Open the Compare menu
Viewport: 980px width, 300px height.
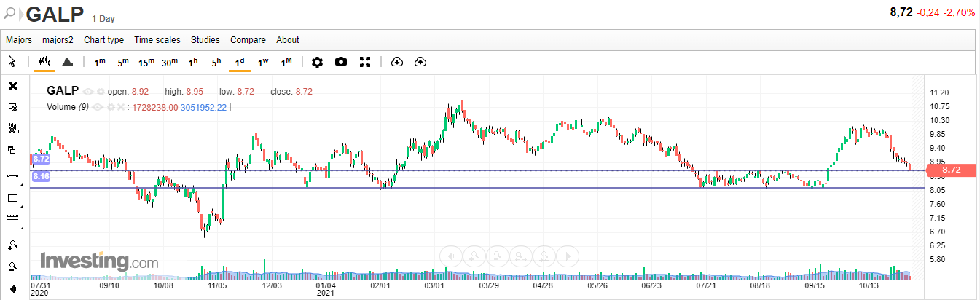(x=248, y=40)
